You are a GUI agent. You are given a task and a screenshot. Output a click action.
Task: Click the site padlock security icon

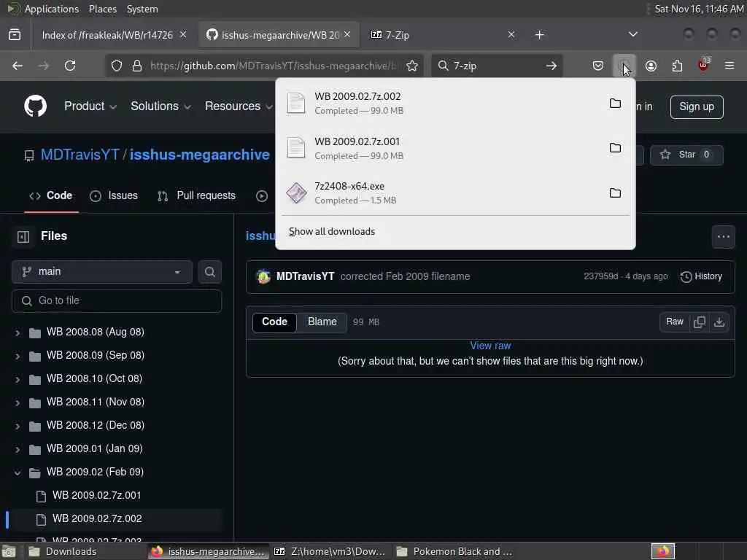pyautogui.click(x=137, y=66)
